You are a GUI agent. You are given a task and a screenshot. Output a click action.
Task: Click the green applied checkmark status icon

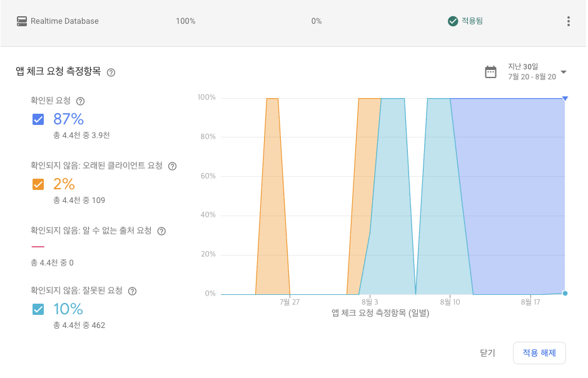pos(453,21)
